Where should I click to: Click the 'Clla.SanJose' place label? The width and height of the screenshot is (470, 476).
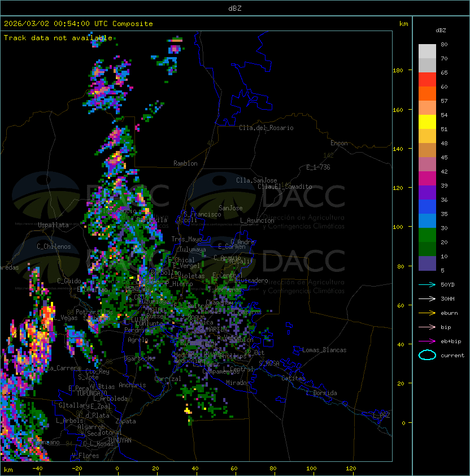tap(256, 180)
